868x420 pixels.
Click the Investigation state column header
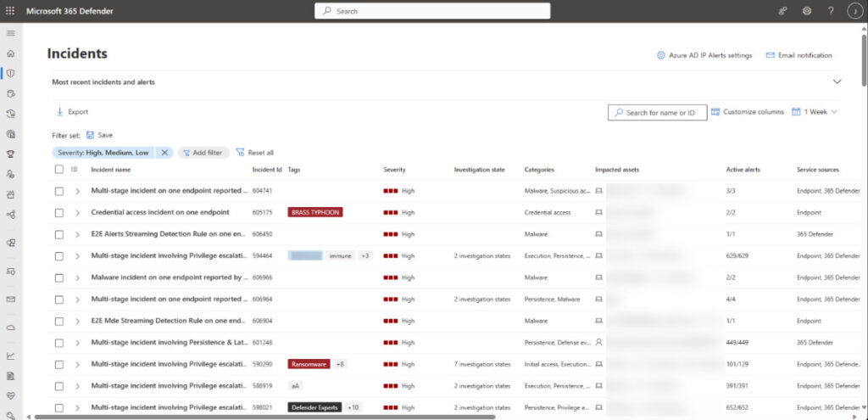(x=479, y=170)
